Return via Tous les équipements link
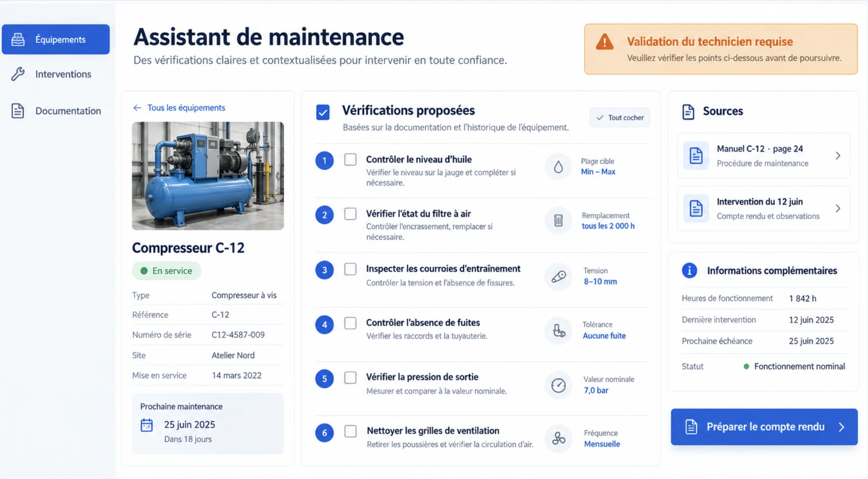 [186, 108]
